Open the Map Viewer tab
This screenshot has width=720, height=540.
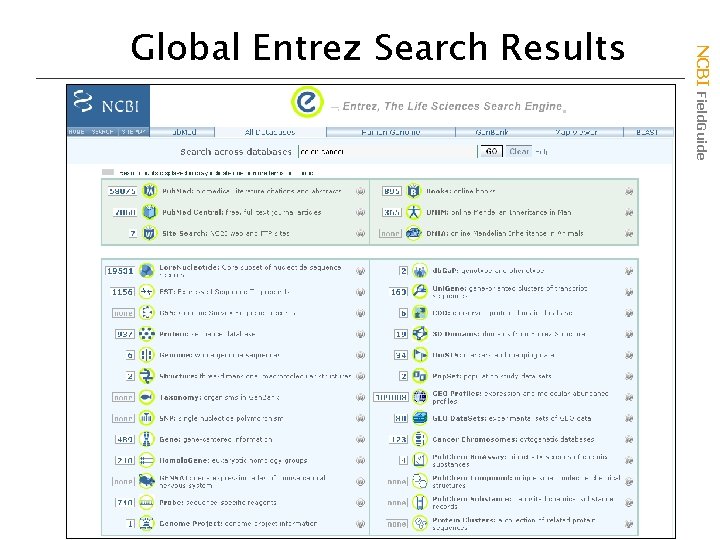[x=576, y=132]
